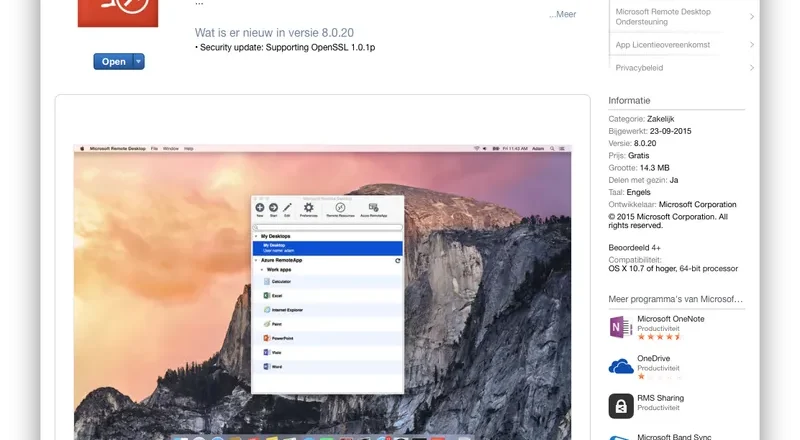Click the 'Beoordeeld 4+' rating text
This screenshot has width=800, height=440.
pos(634,248)
